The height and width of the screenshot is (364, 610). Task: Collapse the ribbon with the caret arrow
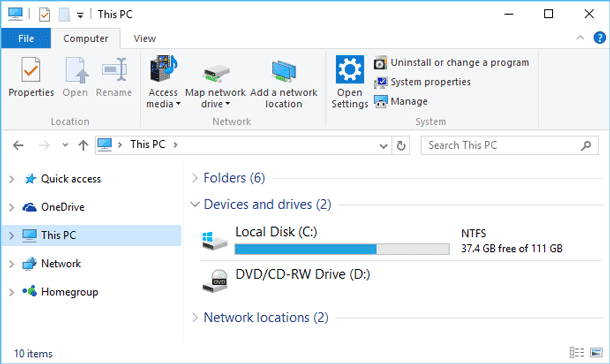(580, 38)
